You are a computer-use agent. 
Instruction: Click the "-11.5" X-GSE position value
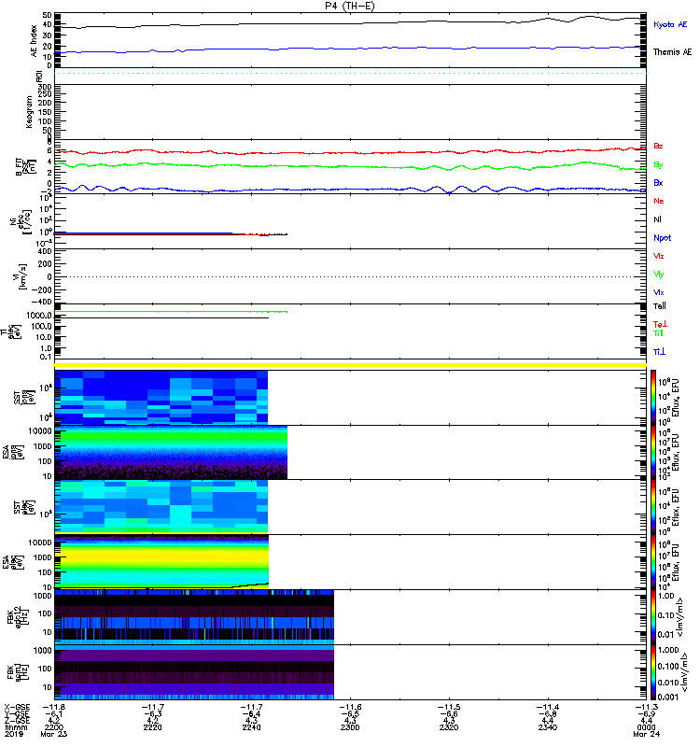click(x=449, y=708)
